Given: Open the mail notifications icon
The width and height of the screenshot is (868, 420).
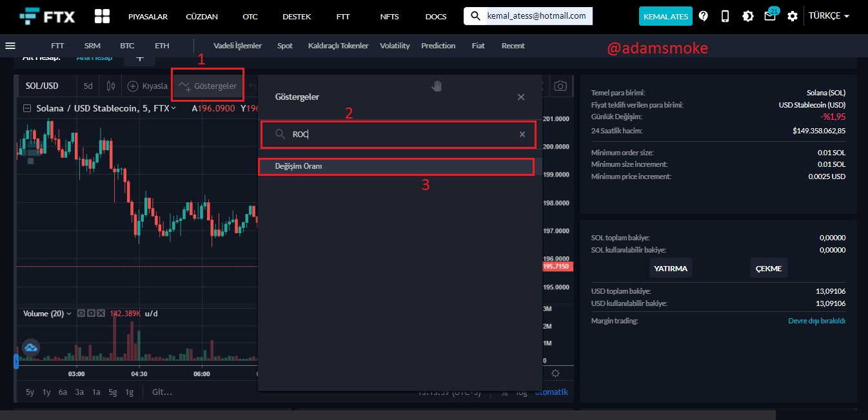Looking at the screenshot, I should 770,15.
